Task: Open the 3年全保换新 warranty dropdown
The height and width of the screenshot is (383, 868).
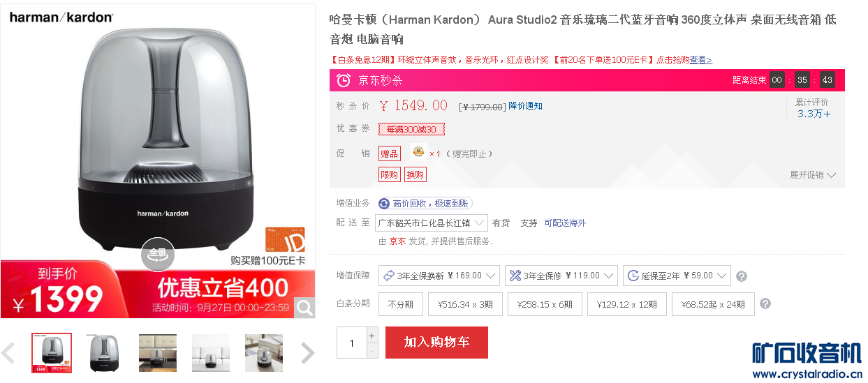Action: [439, 276]
